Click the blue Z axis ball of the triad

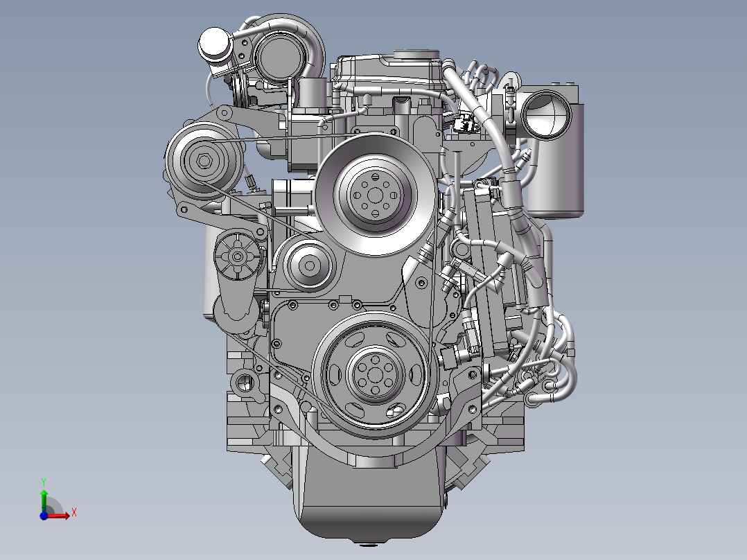pyautogui.click(x=44, y=516)
